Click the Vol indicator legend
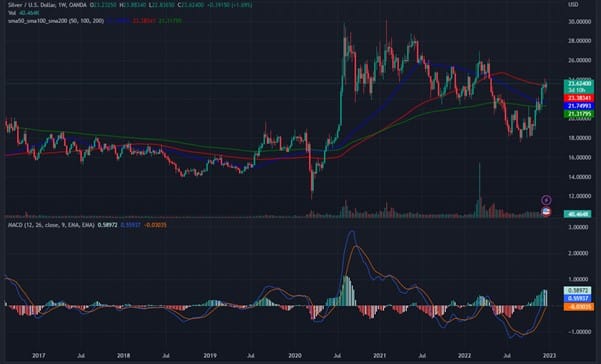601x364 pixels. (x=11, y=13)
